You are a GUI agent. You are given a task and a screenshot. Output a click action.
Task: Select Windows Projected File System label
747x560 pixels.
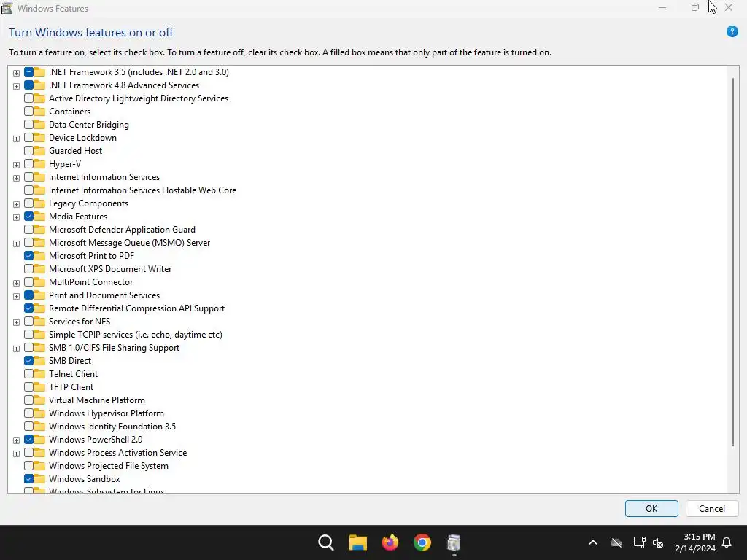(109, 466)
